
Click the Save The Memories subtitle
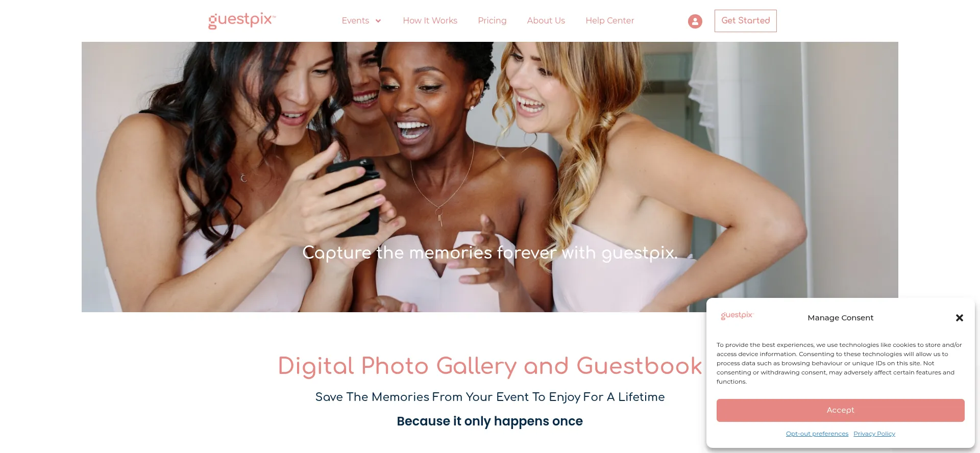(490, 397)
